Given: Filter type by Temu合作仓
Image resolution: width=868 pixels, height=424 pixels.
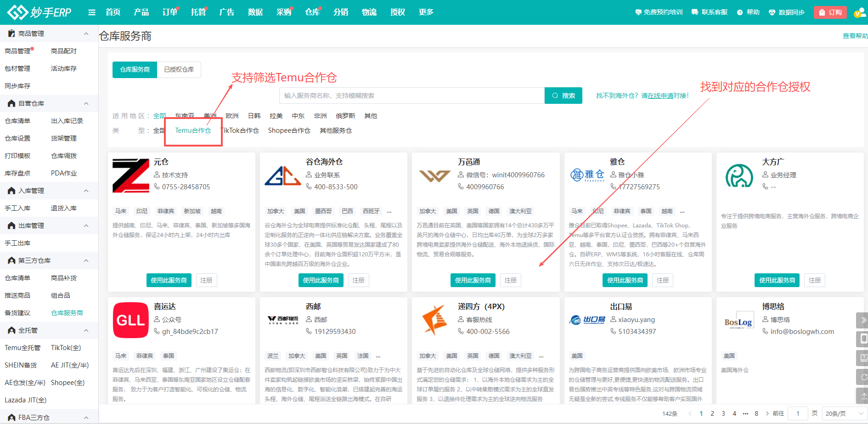Looking at the screenshot, I should tap(193, 130).
